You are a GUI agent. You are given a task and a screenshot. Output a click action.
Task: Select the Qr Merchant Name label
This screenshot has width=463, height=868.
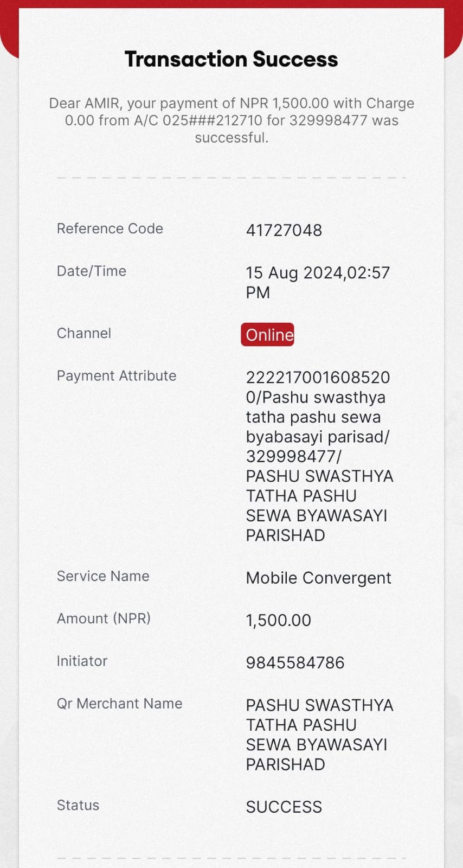(119, 704)
